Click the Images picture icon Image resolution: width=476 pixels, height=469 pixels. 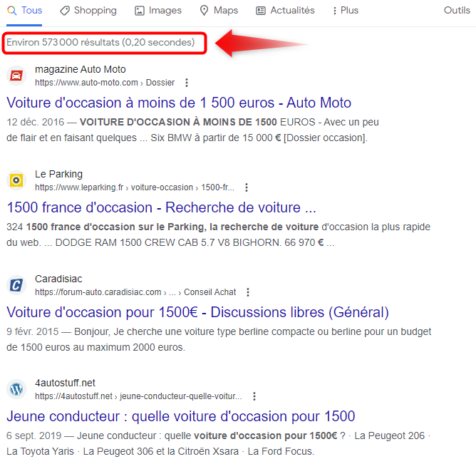140,11
